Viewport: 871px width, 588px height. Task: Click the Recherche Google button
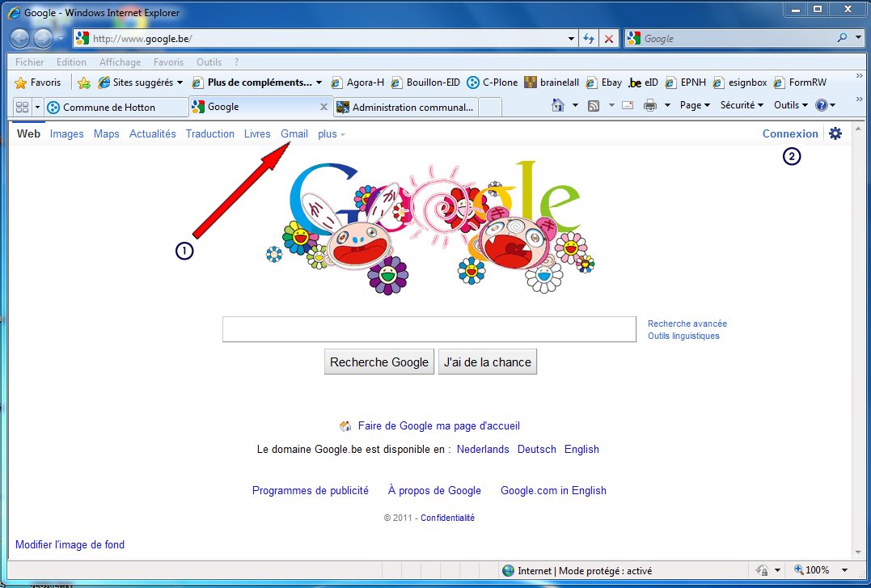point(378,362)
